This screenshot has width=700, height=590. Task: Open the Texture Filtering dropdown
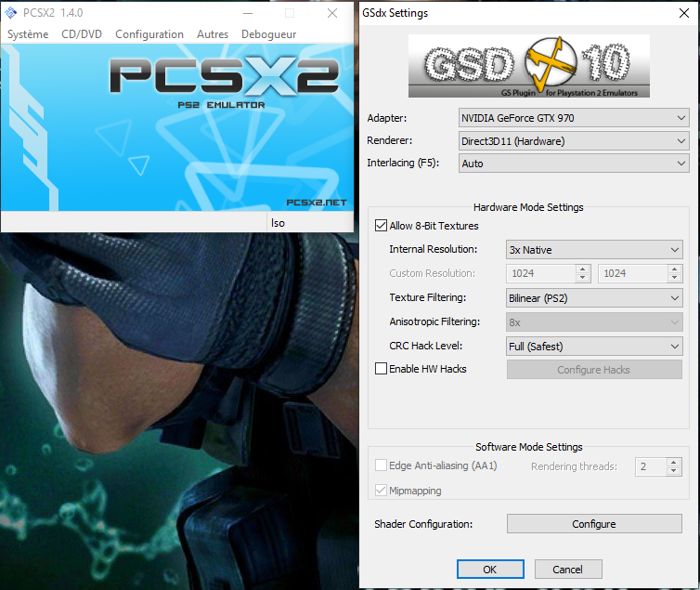point(594,298)
